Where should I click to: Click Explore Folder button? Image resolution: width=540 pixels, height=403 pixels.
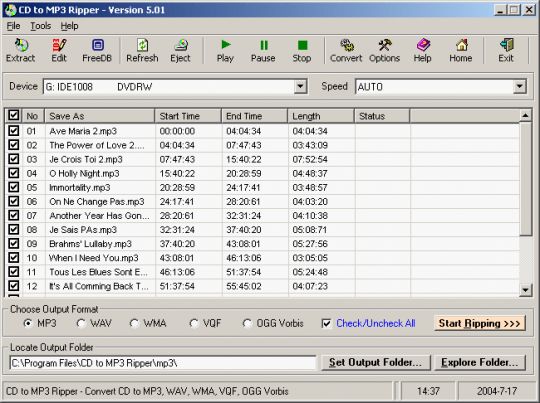[x=480, y=363]
